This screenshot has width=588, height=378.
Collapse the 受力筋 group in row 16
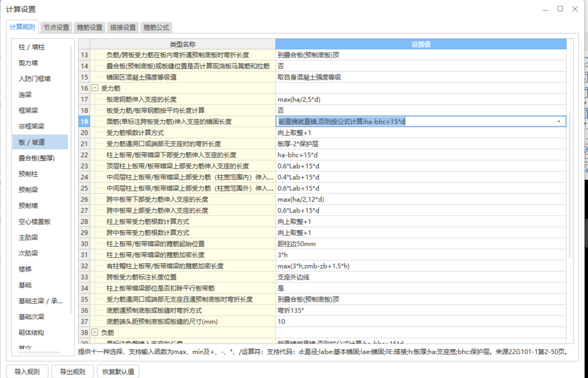(95, 88)
